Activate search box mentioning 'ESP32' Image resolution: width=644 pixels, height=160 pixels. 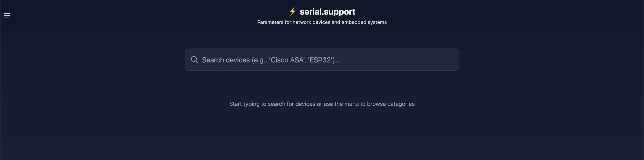[322, 60]
